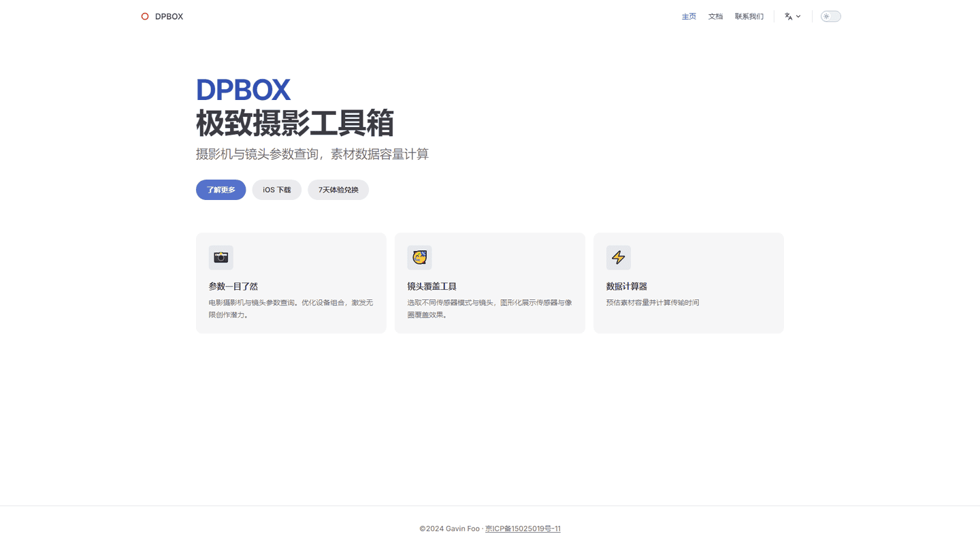Click the large blue DPBOX hero heading
980x551 pixels.
243,90
